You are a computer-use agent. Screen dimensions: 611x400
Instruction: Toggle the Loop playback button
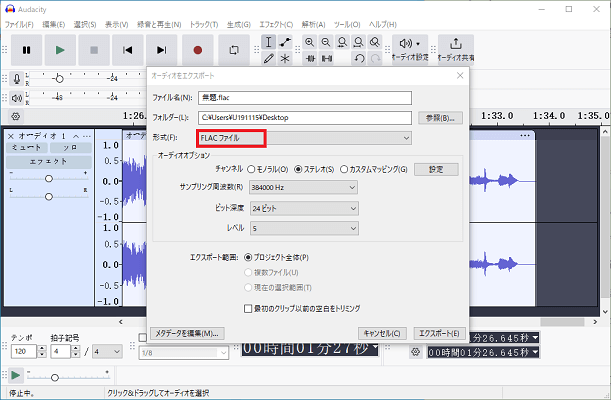[234, 50]
